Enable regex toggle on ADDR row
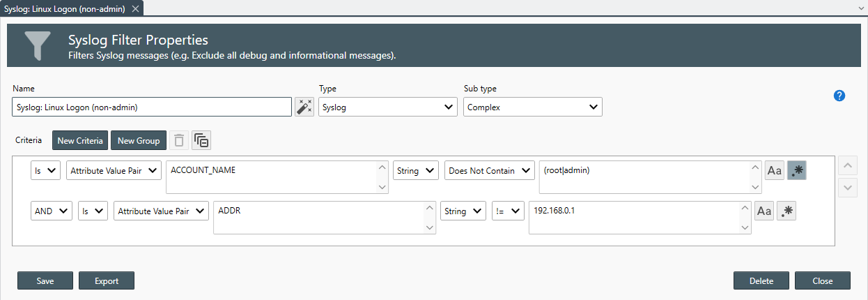The image size is (868, 300). click(786, 211)
